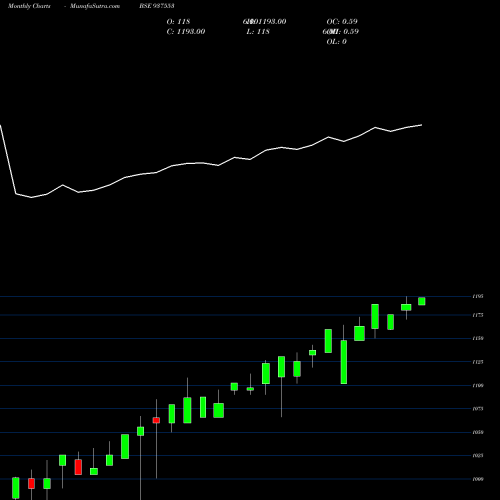Viewport: 500px width, 500px height.
Task: Click the 1075 price axis label
Action: point(478,408)
